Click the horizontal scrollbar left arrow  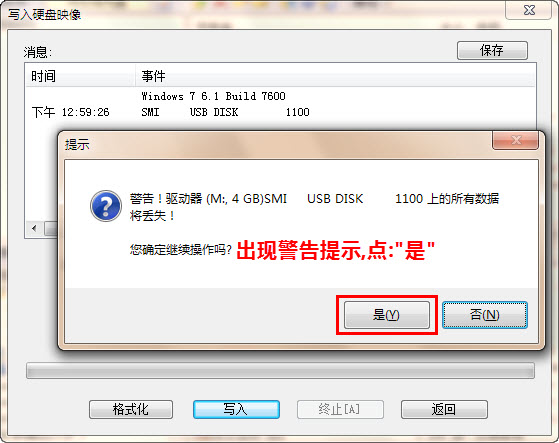(x=34, y=228)
